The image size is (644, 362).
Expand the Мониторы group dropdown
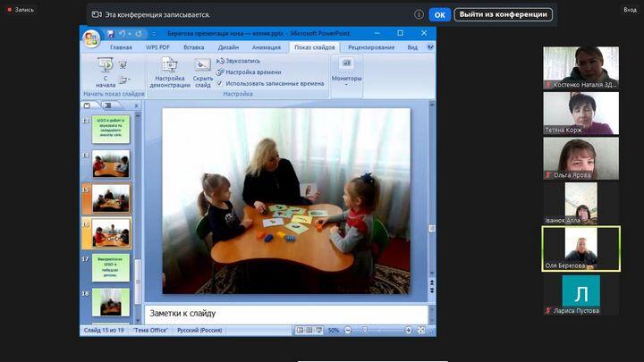347,73
